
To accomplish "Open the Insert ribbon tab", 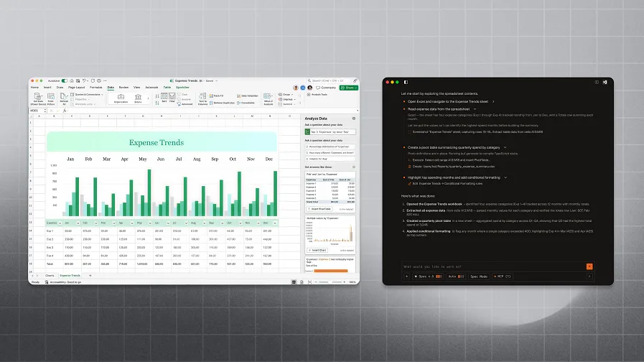I will [47, 88].
